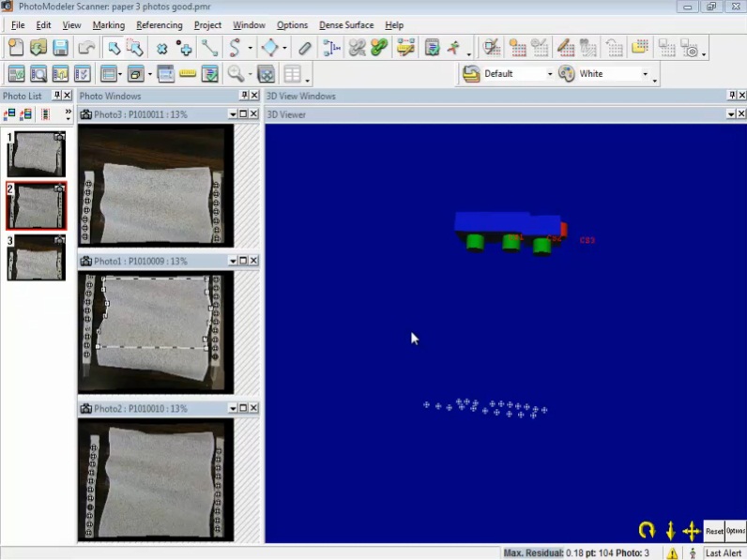This screenshot has width=747, height=560.
Task: Click the yellow rotate arrow in 3D Viewer
Action: (647, 530)
